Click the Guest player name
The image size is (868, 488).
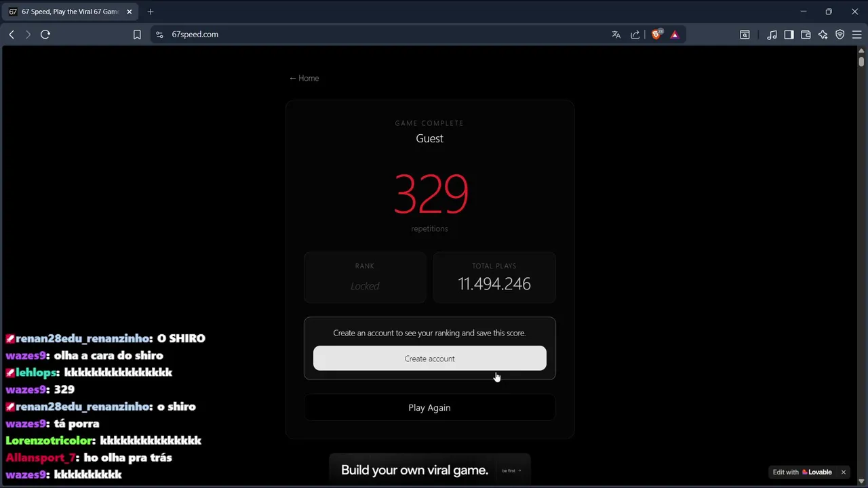tap(430, 138)
